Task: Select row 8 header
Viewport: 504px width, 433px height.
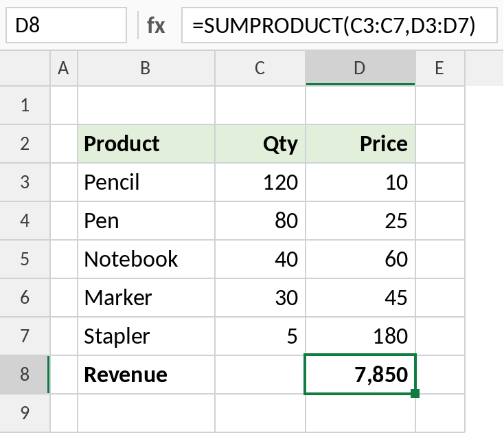Action: point(25,375)
